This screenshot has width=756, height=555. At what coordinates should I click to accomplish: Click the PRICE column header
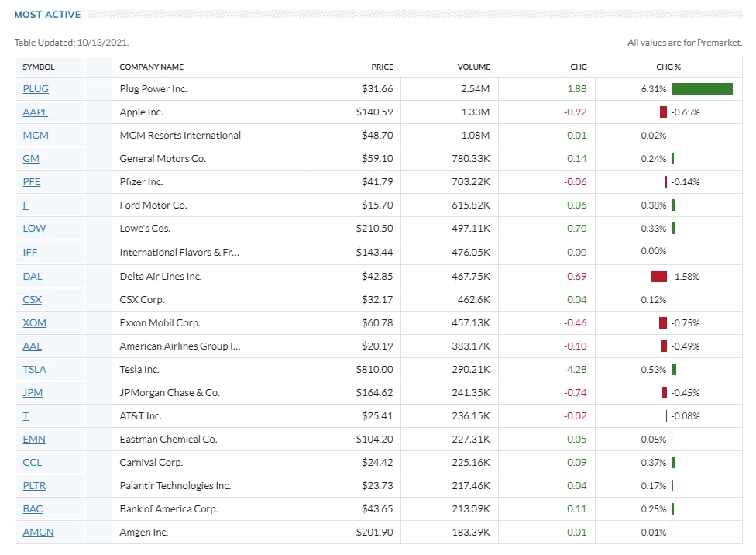(383, 67)
